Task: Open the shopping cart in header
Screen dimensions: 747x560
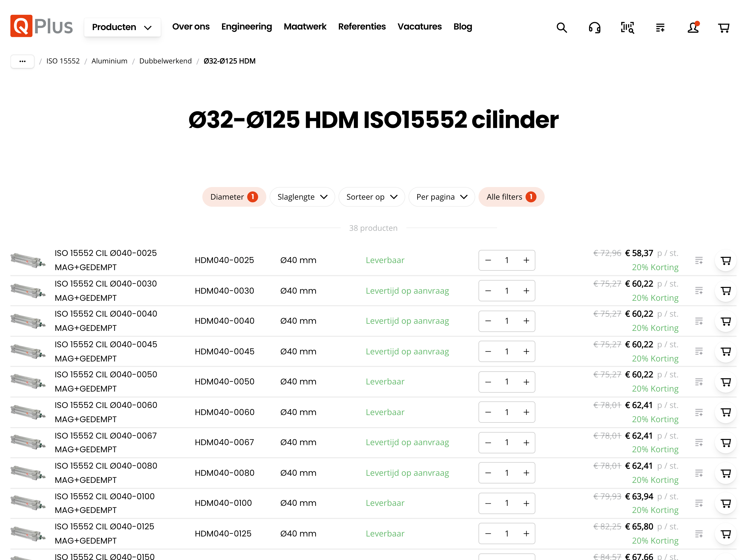Action: 723,27
